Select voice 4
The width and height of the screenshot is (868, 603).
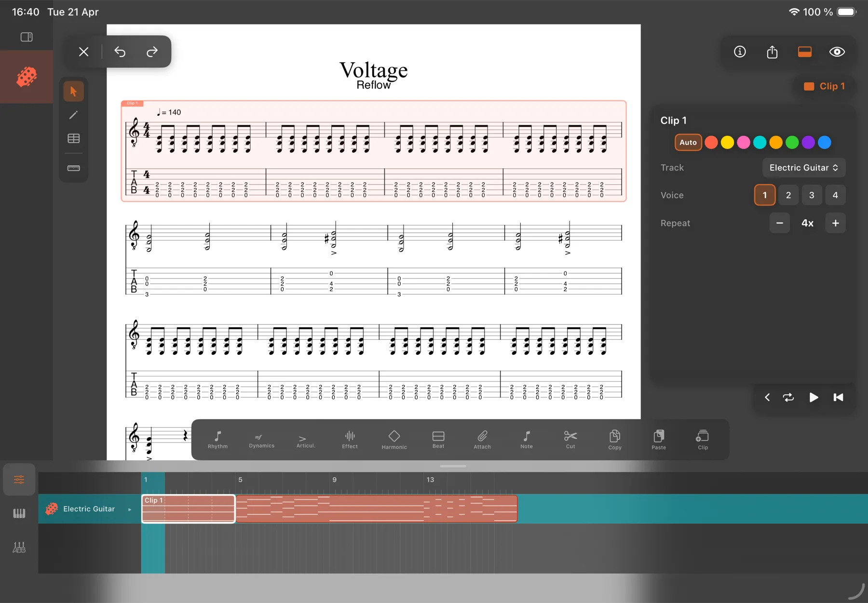coord(836,195)
